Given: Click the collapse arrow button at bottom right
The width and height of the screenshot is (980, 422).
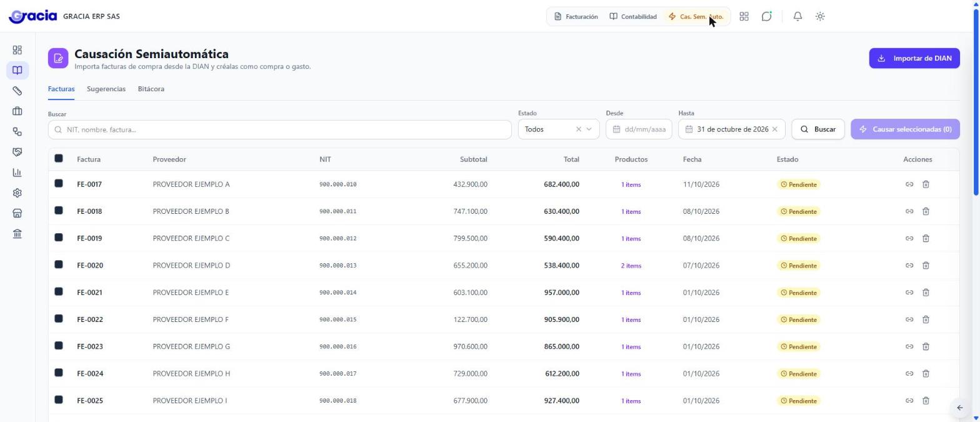Looking at the screenshot, I should click(960, 408).
